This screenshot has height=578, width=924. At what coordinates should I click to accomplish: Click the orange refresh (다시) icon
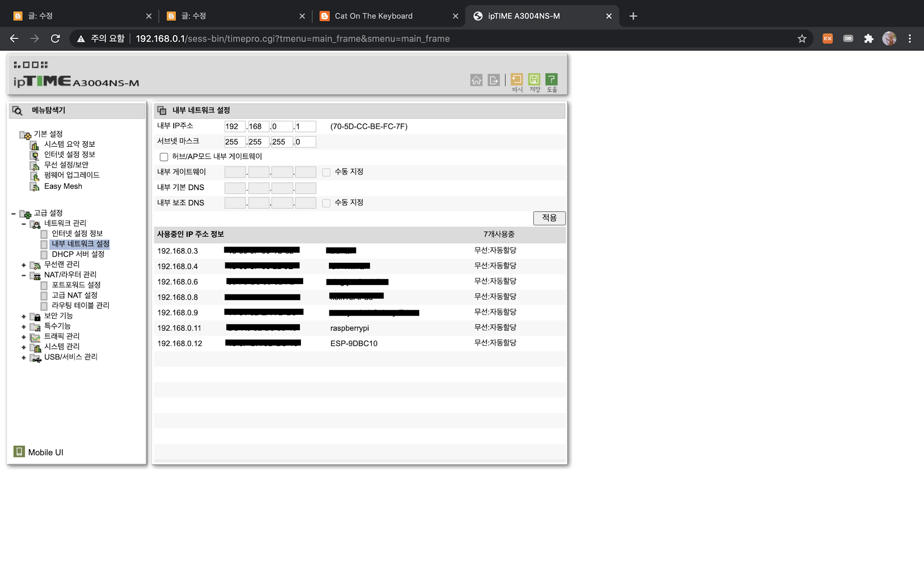click(517, 79)
